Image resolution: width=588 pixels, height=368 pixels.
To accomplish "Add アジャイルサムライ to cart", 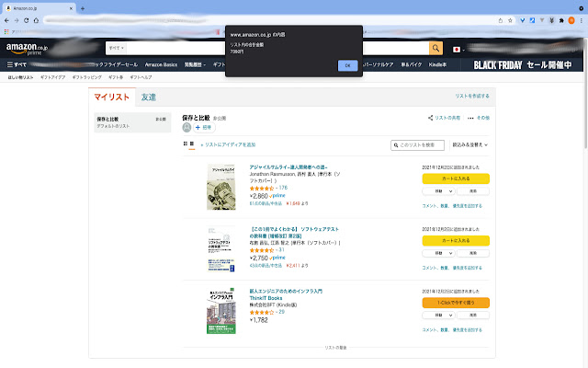I will (456, 178).
